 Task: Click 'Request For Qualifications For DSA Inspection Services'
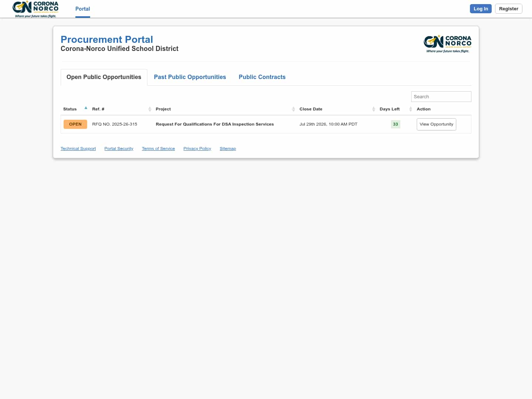point(215,125)
